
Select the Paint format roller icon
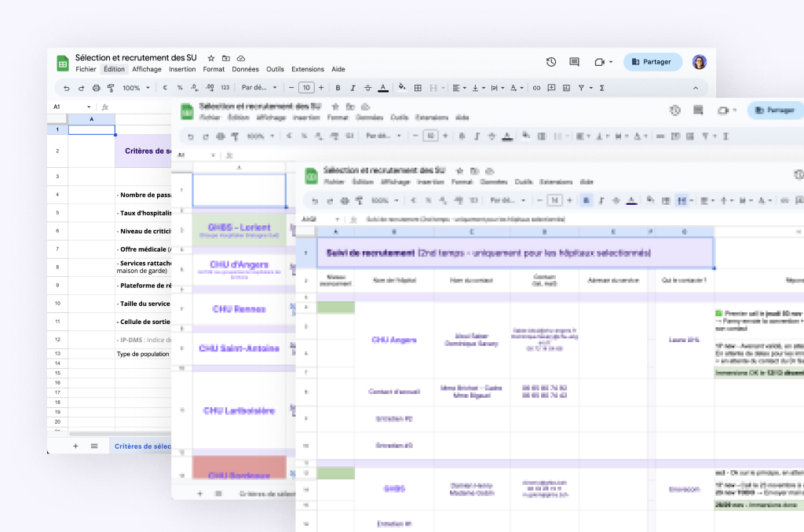tap(111, 88)
